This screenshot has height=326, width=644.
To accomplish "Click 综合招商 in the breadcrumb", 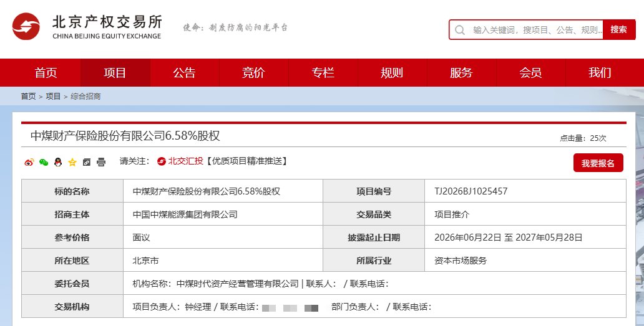I will [x=86, y=97].
